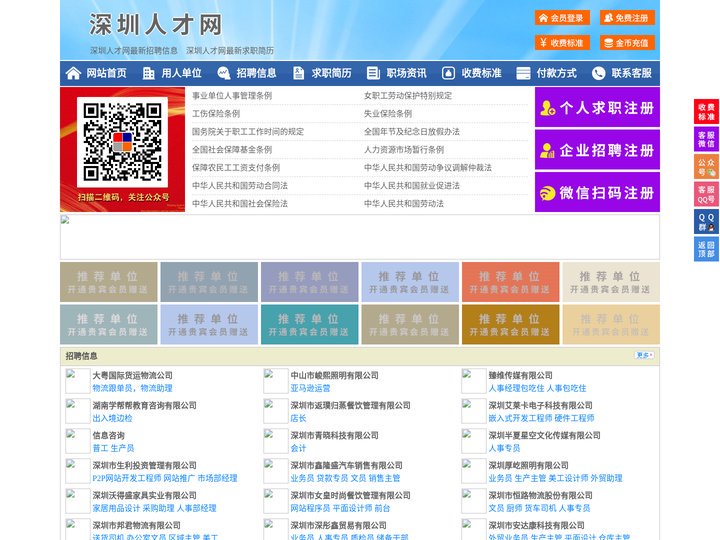Image resolution: width=720 pixels, height=540 pixels.
Task: Click 更多 in 招聘信息 section header
Action: click(644, 355)
